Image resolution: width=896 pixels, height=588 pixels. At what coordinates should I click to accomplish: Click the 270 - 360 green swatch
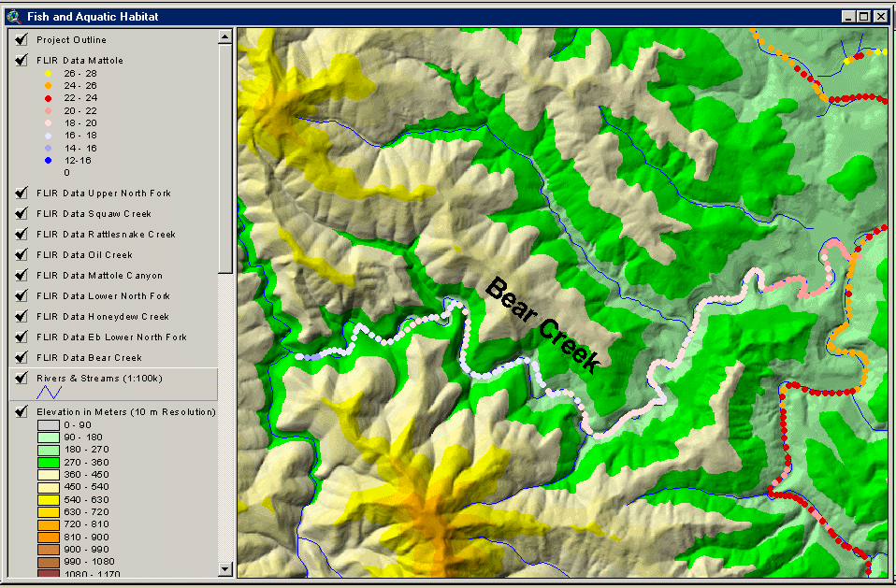[49, 463]
